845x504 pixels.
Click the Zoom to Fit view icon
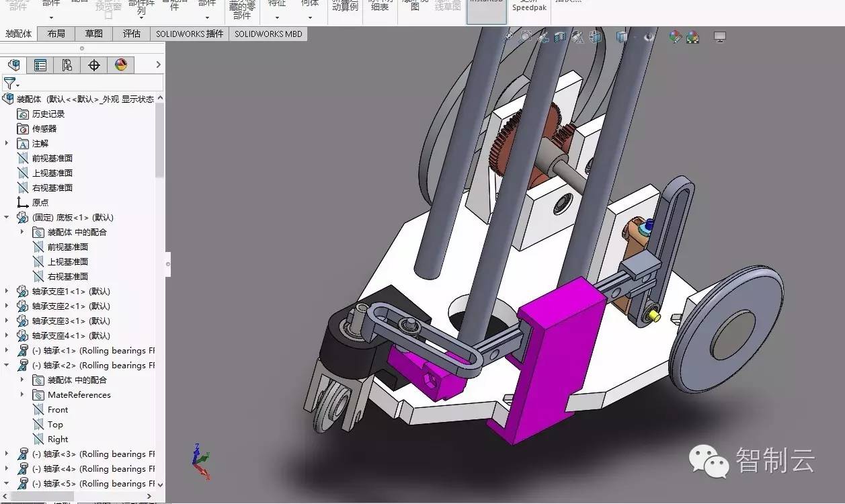[x=509, y=37]
